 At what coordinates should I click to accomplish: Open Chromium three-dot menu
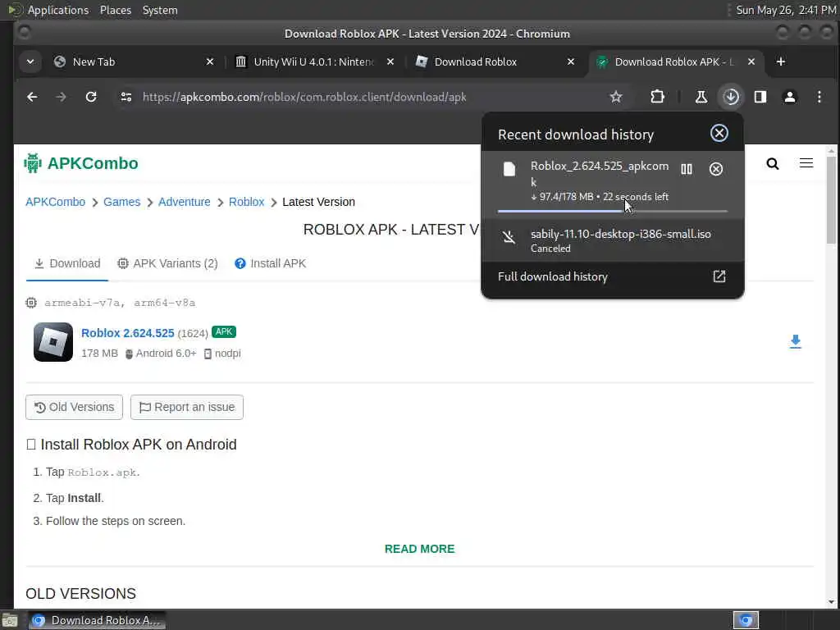(819, 97)
